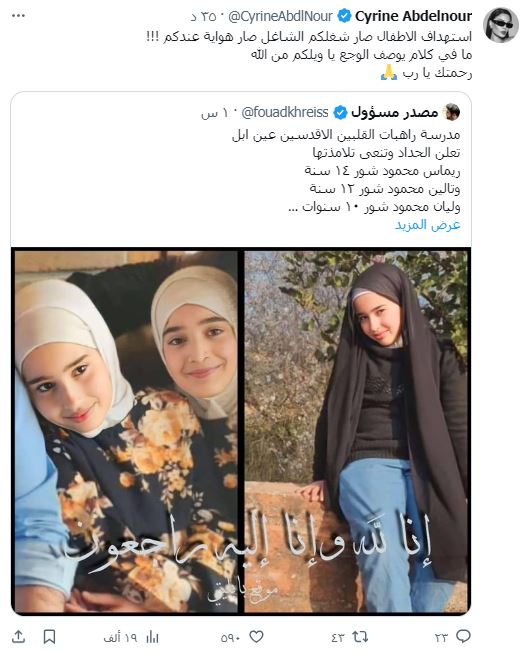Like the tweet with heart icon
The width and height of the screenshot is (525, 653).
point(256,636)
